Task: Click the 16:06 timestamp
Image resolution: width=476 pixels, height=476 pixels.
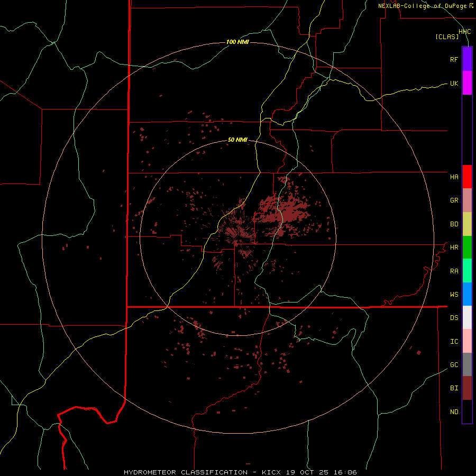Action: pyautogui.click(x=345, y=472)
